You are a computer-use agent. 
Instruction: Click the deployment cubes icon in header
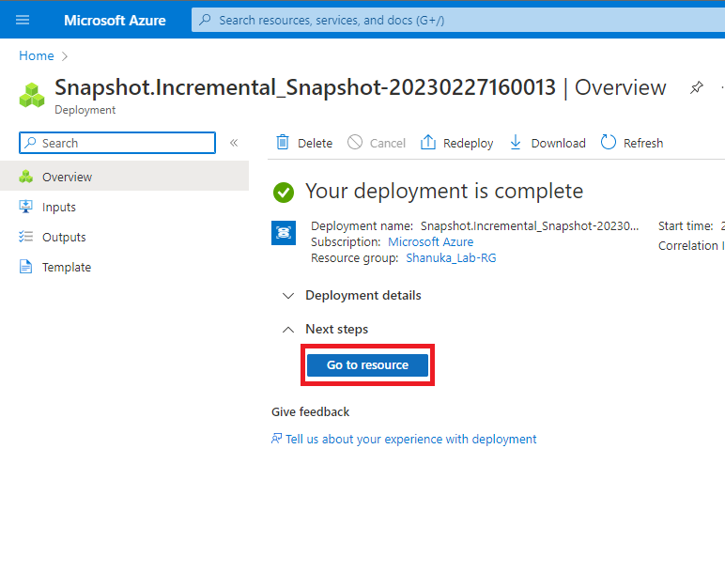[x=32, y=95]
